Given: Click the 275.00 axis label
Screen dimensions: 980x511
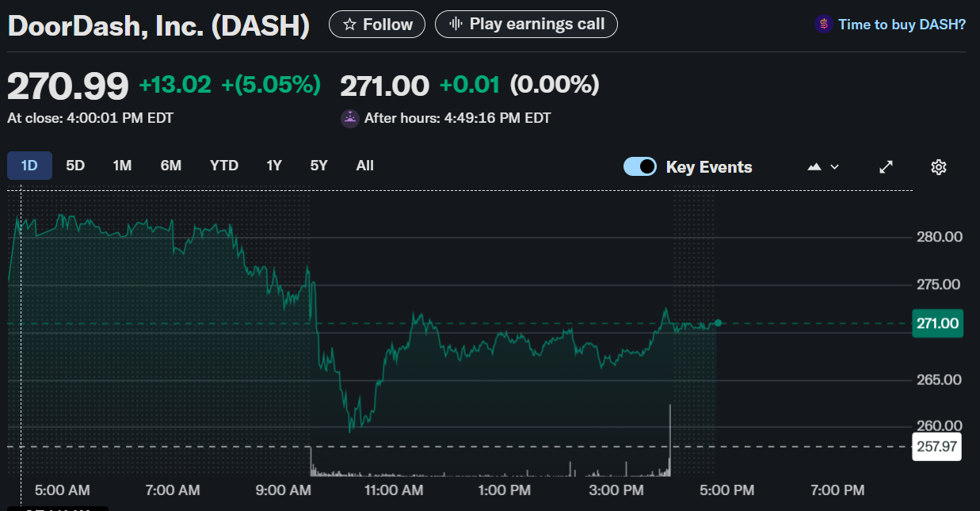Looking at the screenshot, I should pyautogui.click(x=939, y=284).
